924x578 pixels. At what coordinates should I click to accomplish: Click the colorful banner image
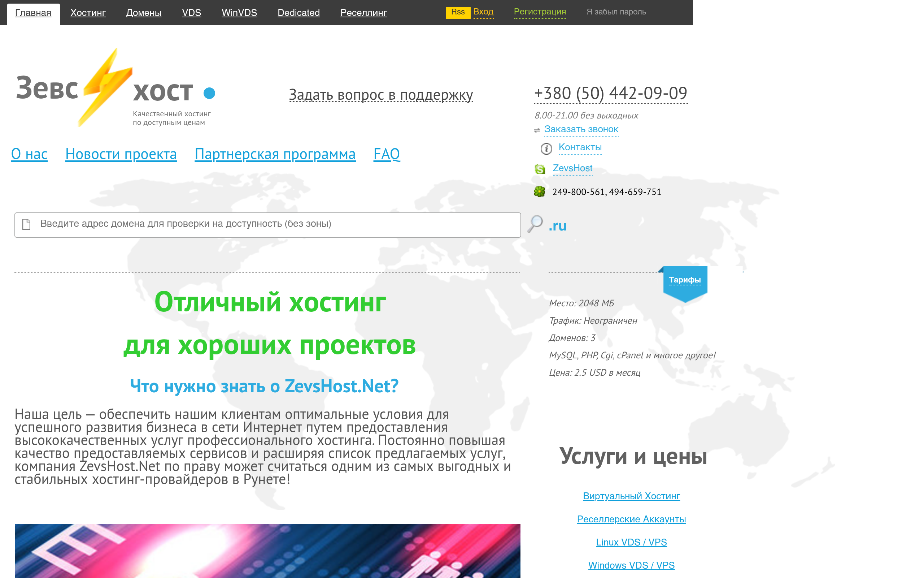(x=267, y=551)
